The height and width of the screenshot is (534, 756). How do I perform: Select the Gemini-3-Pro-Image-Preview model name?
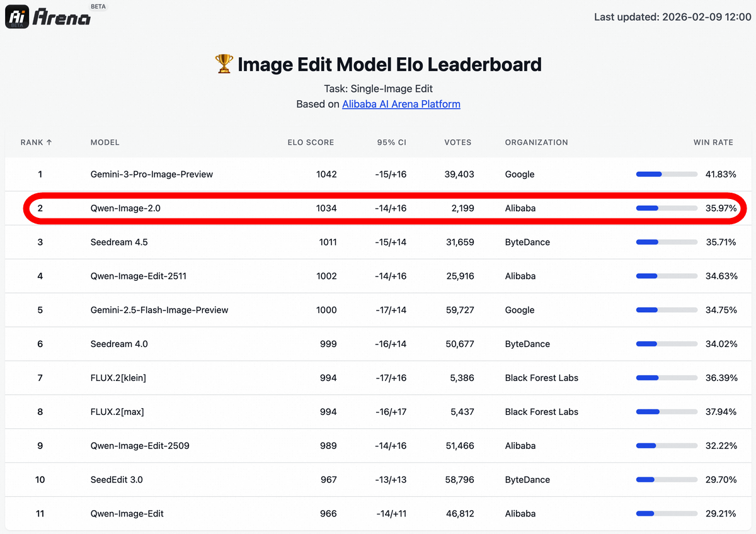coord(152,174)
